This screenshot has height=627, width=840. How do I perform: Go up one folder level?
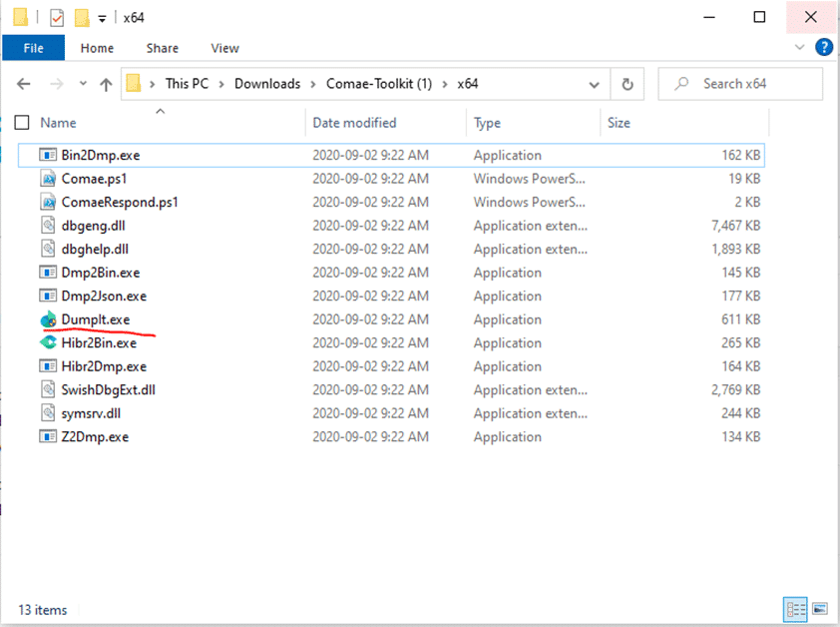[106, 84]
